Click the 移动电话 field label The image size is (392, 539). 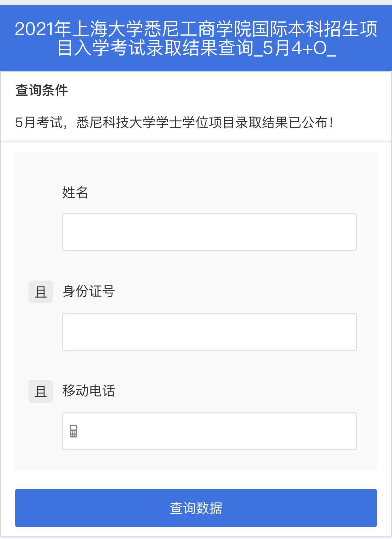pyautogui.click(x=88, y=391)
